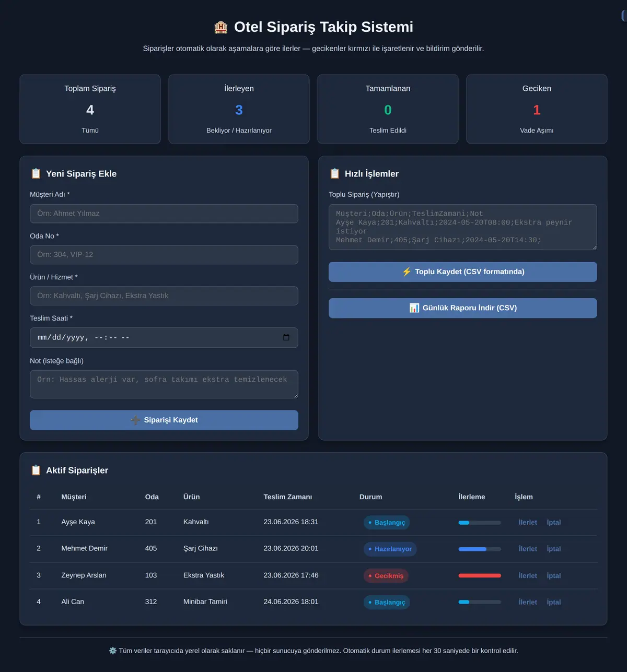Advance Ayşe Kaya's order with İlerlet
Viewport: 627px width, 672px height.
[528, 522]
